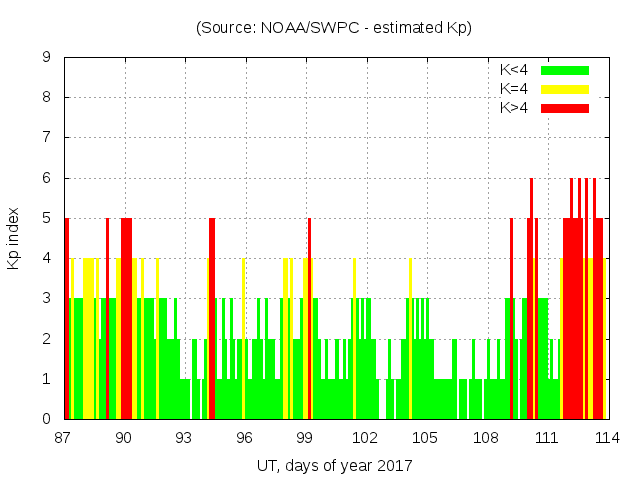Click x-axis tick label 108
The height and width of the screenshot is (480, 640).
486,437
